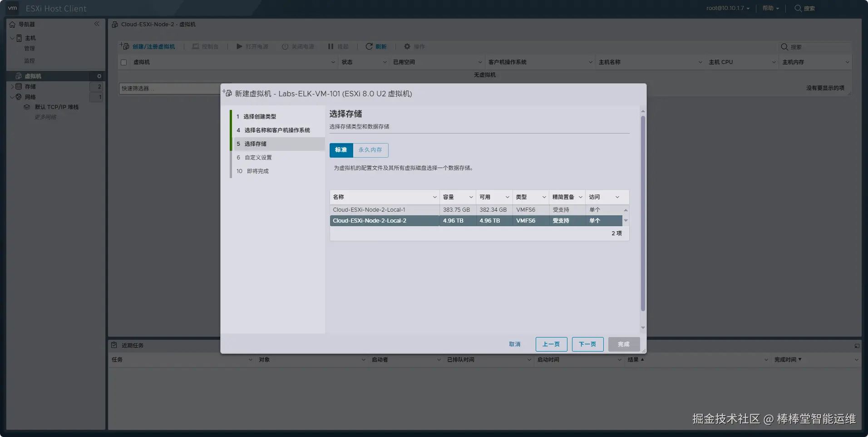Viewport: 868px width, 437px height.
Task: Click the datastore list scroll-down arrow
Action: [626, 221]
